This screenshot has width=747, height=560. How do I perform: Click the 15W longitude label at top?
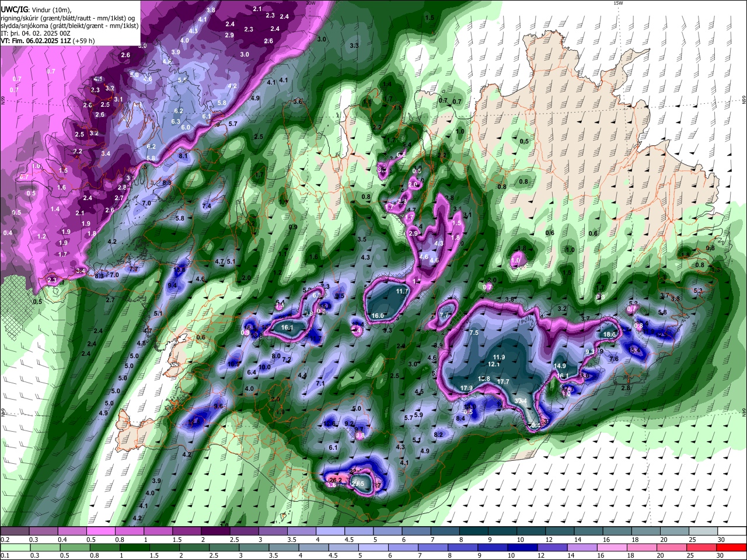point(618,3)
